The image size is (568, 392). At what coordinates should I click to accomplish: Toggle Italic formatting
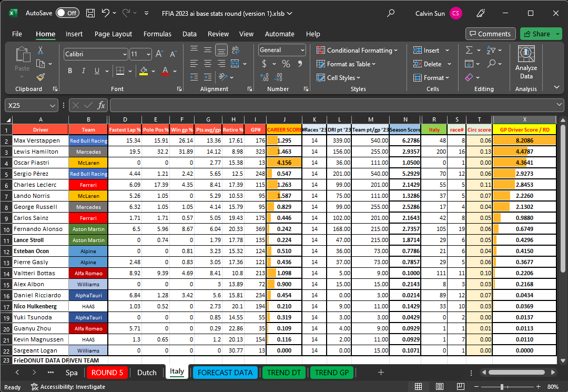(x=83, y=71)
